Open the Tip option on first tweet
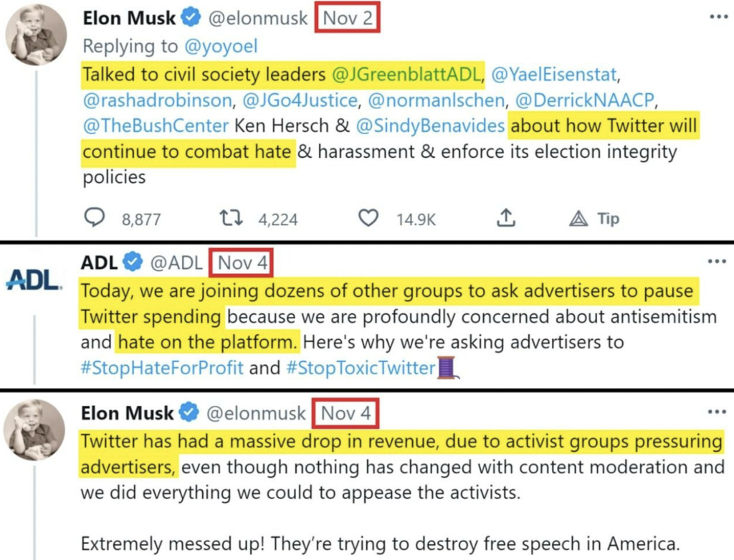Image resolution: width=734 pixels, height=560 pixels. (594, 219)
